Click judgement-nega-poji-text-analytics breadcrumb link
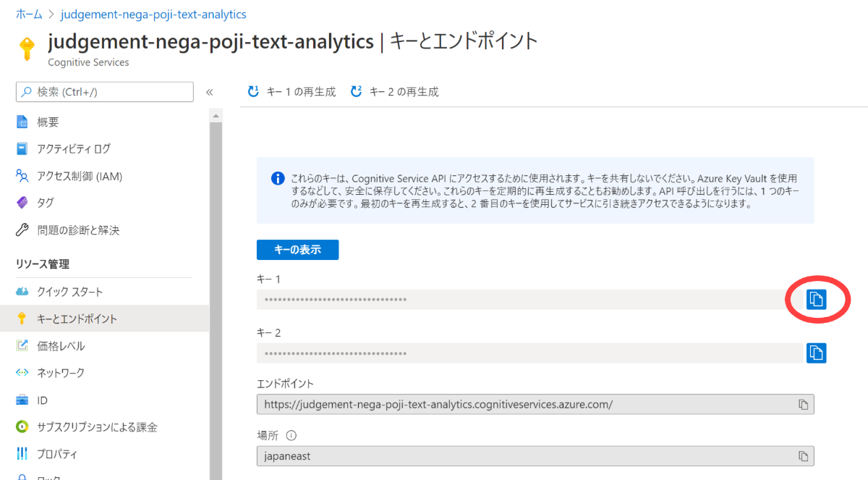The width and height of the screenshot is (868, 480). click(153, 14)
